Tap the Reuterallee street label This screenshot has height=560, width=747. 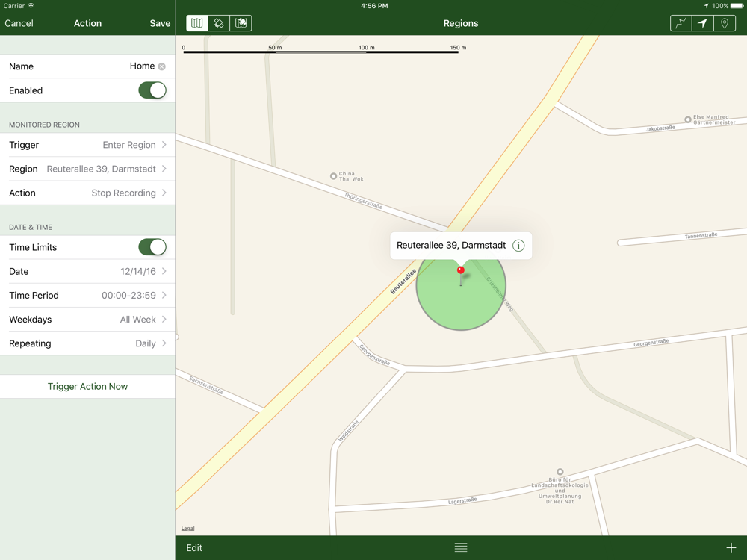(403, 281)
